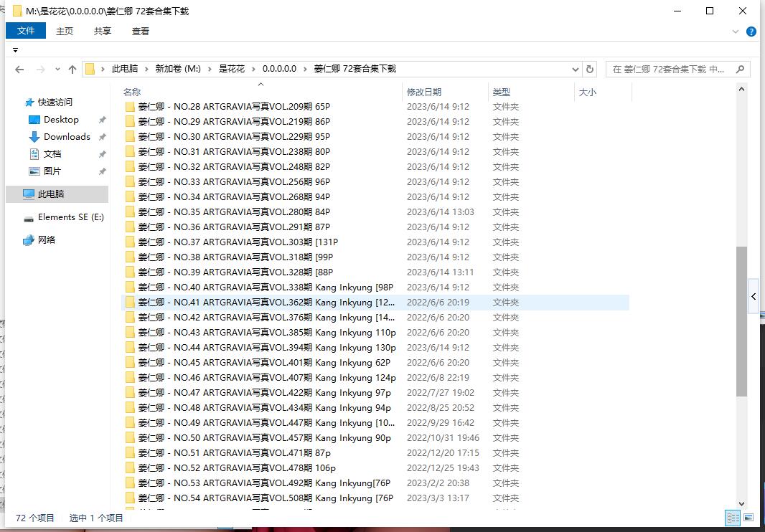Viewport: 765px width, 532px height.
Task: Go forward using the Forward arrow
Action: coord(41,70)
